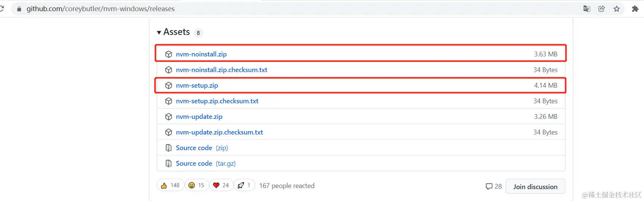Open nvm-update.zip.checksum.txt link

pos(219,132)
